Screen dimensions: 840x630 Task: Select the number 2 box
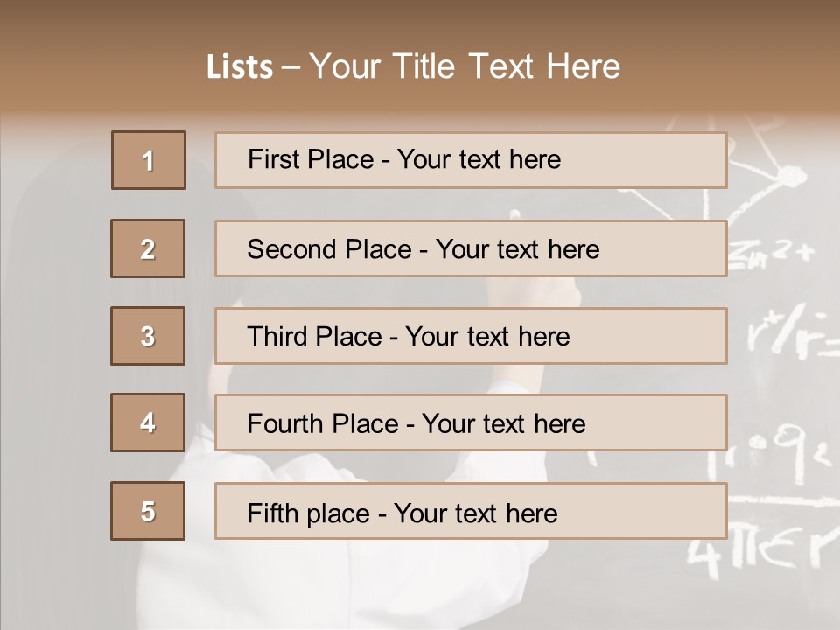click(148, 248)
